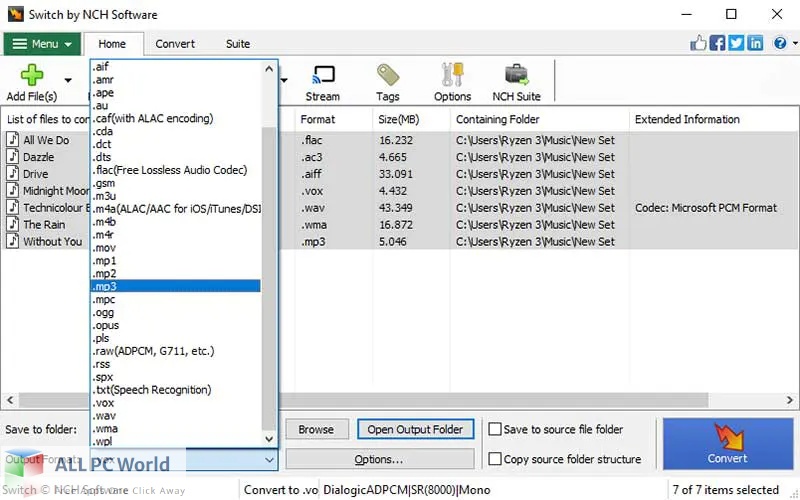This screenshot has width=800, height=500.
Task: Share on LinkedIn icon
Action: (x=755, y=43)
